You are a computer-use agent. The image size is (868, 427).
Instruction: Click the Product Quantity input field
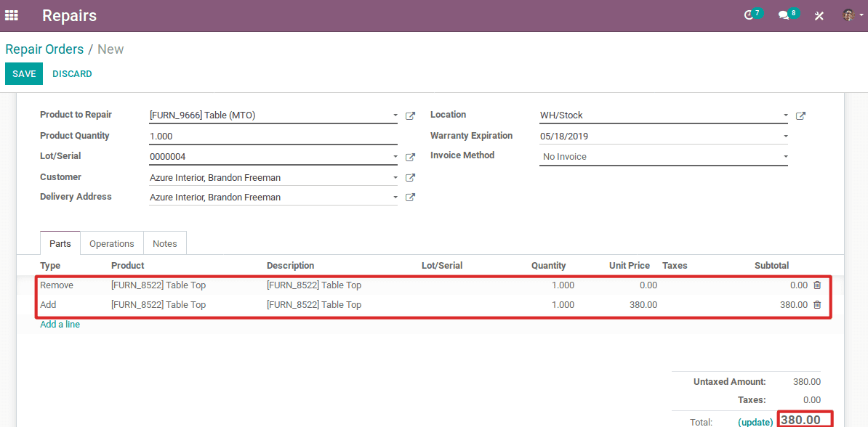point(273,136)
